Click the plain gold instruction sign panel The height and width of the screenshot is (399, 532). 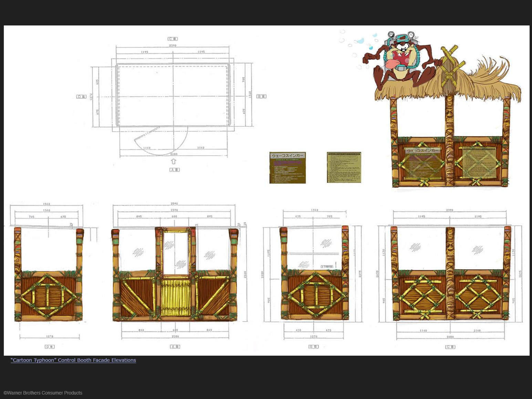344,168
